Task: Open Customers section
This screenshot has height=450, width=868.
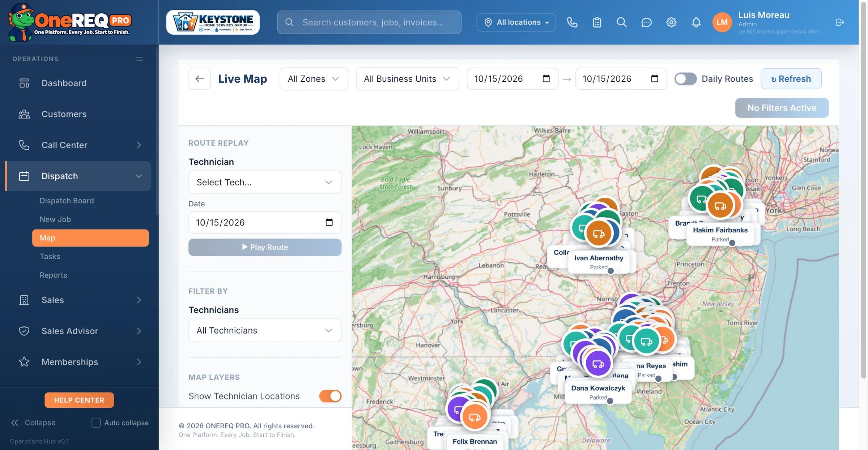Action: pos(78,114)
